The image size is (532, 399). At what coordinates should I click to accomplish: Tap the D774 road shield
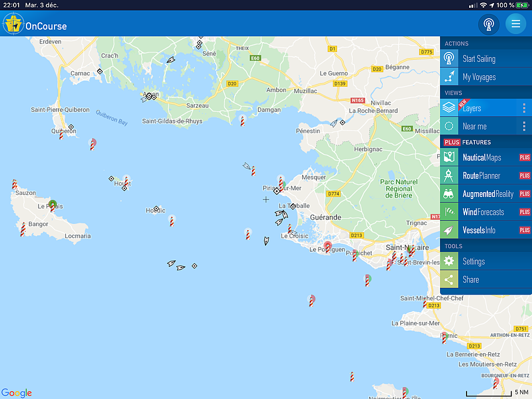pyautogui.click(x=333, y=194)
